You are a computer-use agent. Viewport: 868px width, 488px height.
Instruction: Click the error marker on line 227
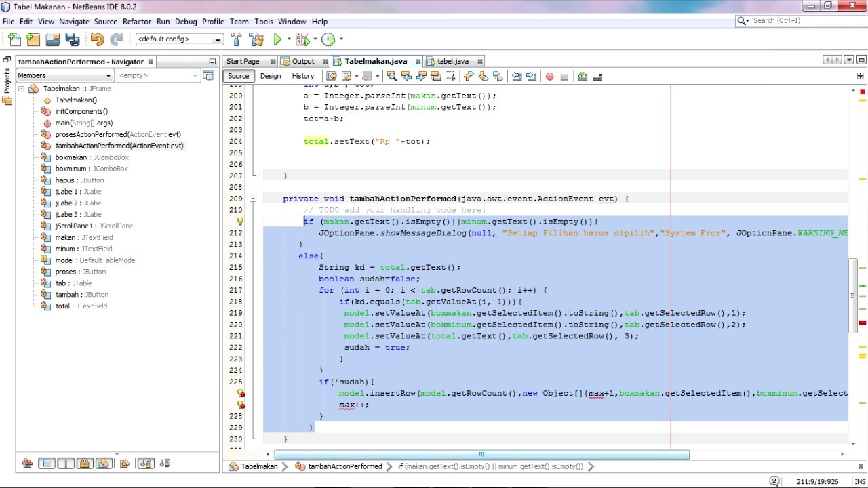click(x=240, y=405)
